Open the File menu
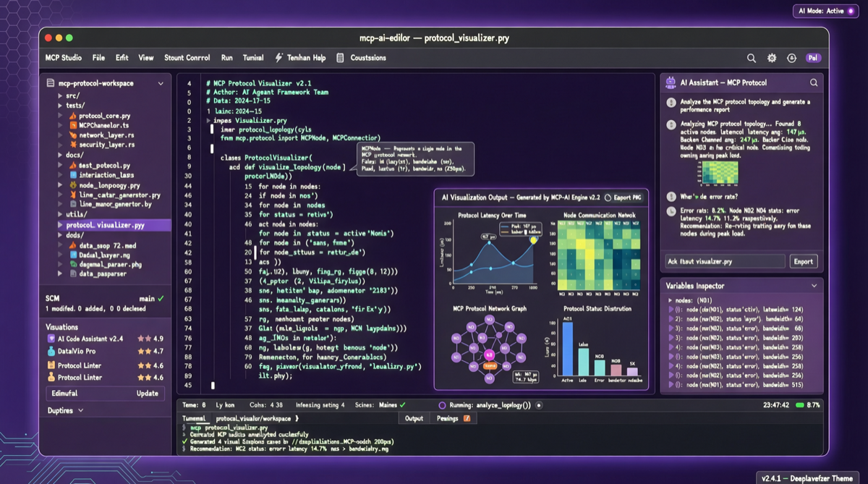 click(98, 58)
